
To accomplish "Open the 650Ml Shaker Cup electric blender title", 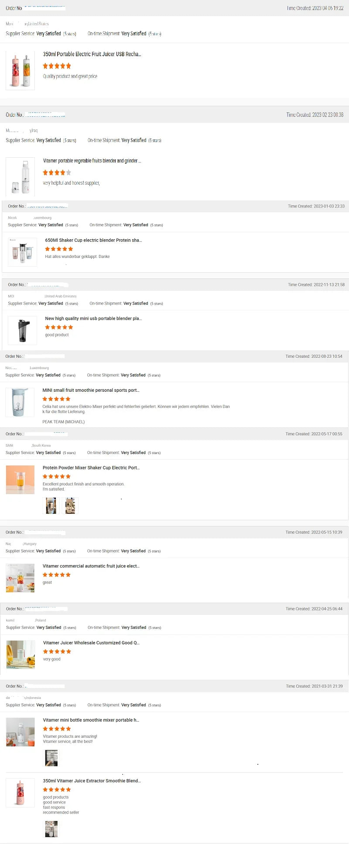I will (93, 240).
